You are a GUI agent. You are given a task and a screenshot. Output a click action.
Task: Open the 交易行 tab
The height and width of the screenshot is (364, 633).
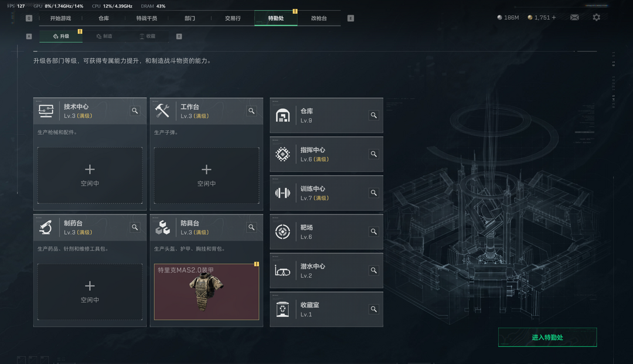pos(233,18)
